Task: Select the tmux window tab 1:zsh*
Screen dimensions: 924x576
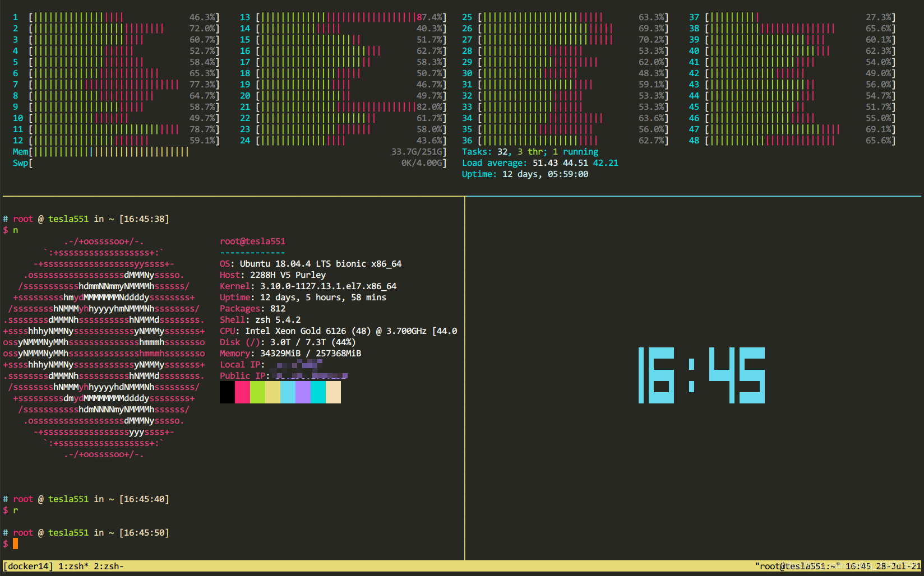Action: 73,566
